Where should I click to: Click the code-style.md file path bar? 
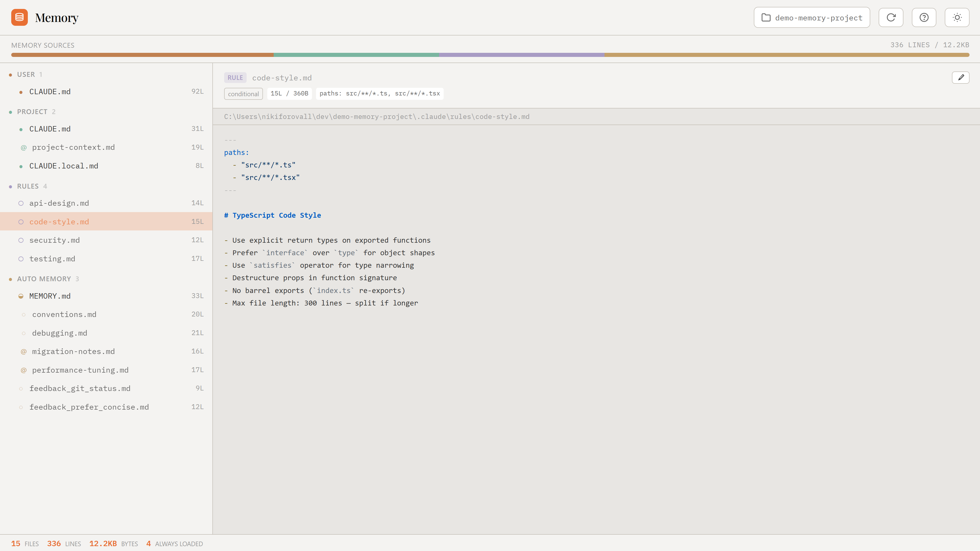376,117
